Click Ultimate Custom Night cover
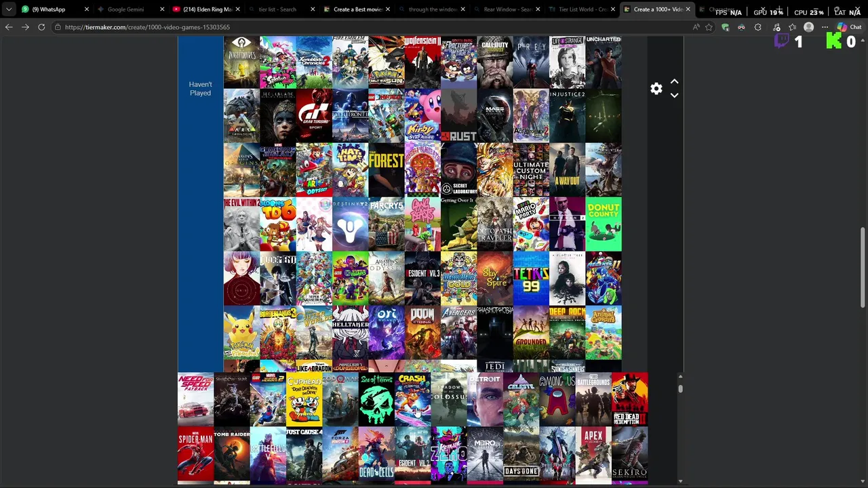Image resolution: width=868 pixels, height=488 pixels. [531, 170]
